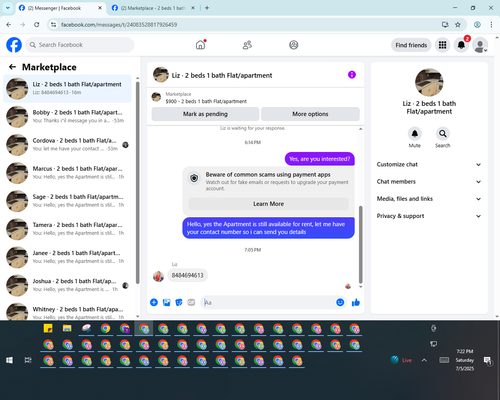
Task: Switch to Marketplace - 2 beds tab
Action: (x=153, y=8)
